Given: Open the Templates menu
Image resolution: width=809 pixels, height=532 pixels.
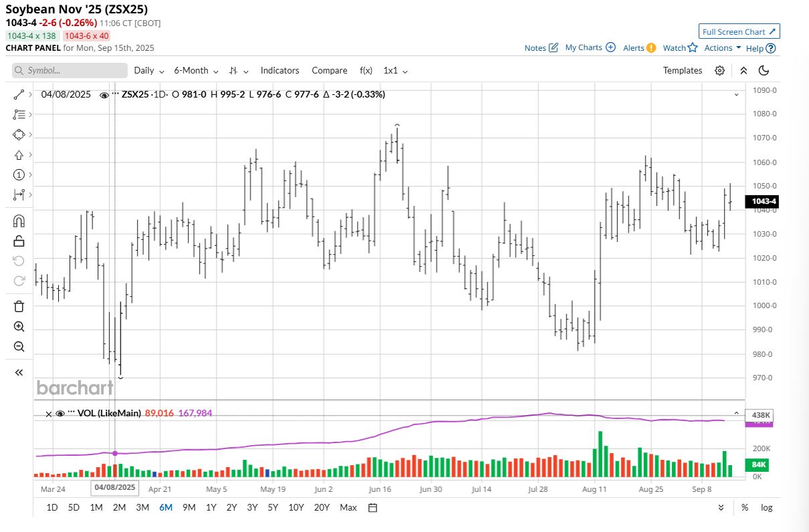Looking at the screenshot, I should point(683,70).
